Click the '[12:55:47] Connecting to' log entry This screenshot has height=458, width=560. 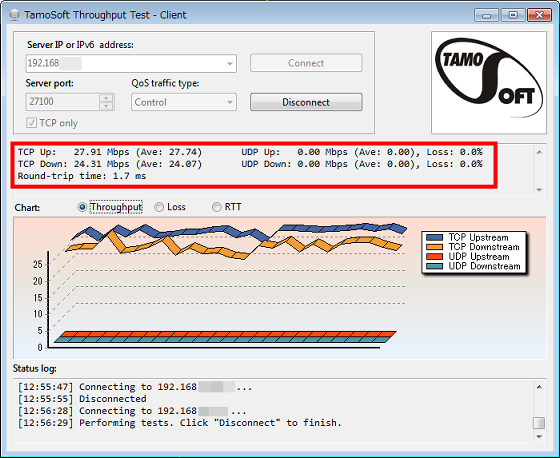[x=135, y=387]
